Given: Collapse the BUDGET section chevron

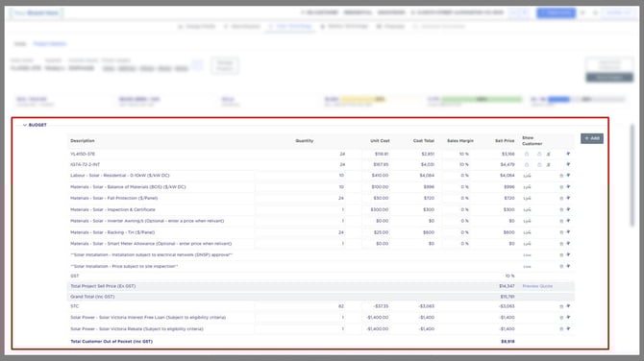Looking at the screenshot, I should coord(25,125).
